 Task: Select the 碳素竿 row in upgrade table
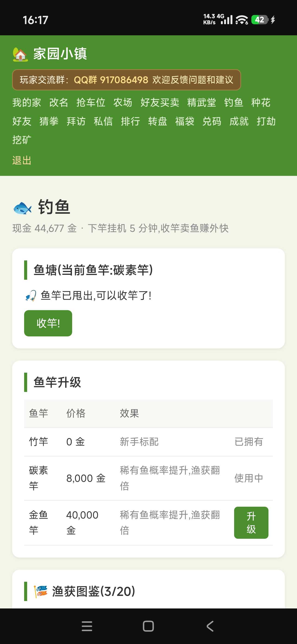[x=148, y=478]
